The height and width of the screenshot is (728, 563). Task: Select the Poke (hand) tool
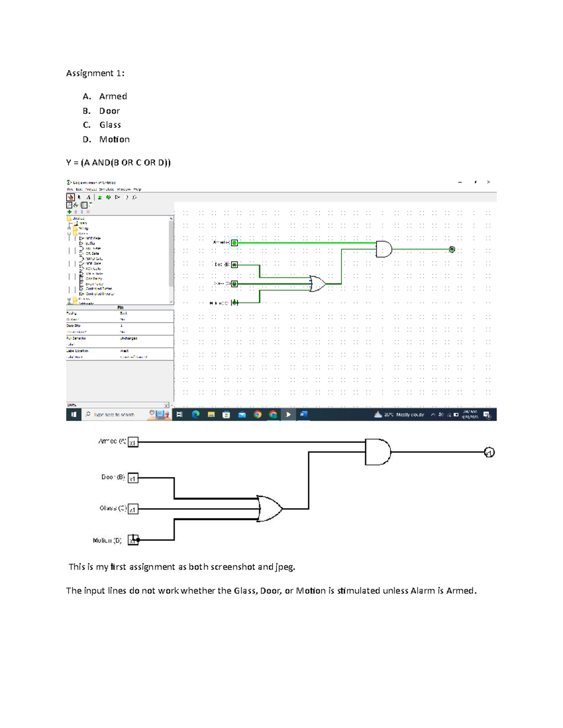tap(70, 197)
